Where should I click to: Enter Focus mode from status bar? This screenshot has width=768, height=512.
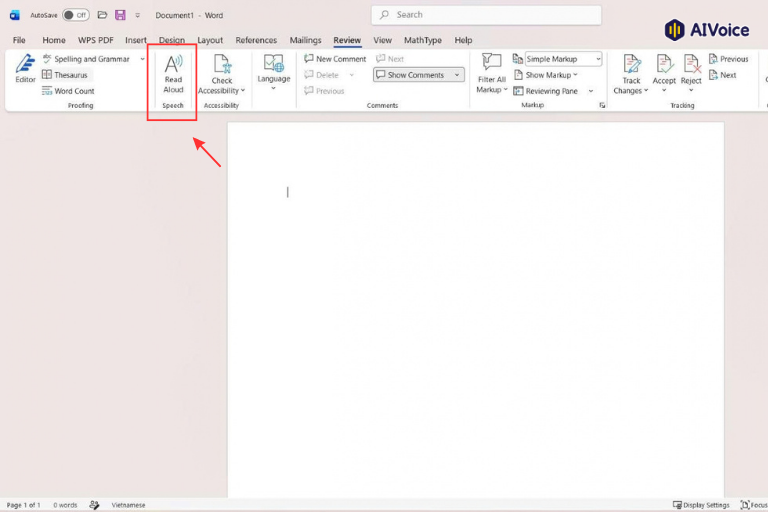click(x=754, y=505)
